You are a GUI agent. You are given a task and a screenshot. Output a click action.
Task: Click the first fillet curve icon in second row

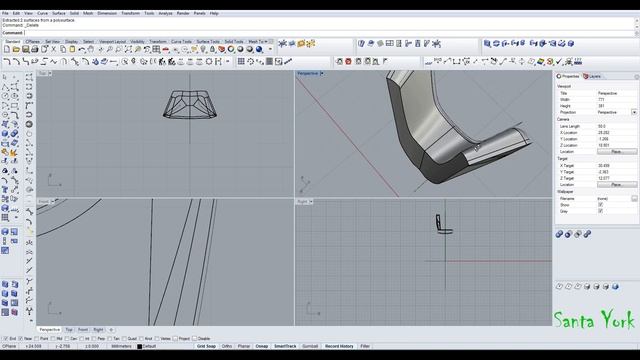[7, 62]
